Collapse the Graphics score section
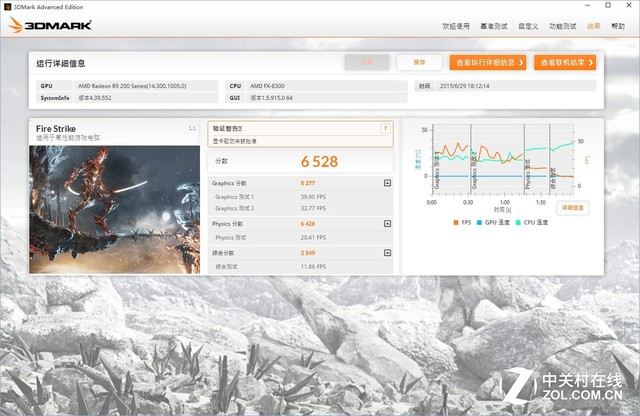This screenshot has width=640, height=416. point(387,183)
